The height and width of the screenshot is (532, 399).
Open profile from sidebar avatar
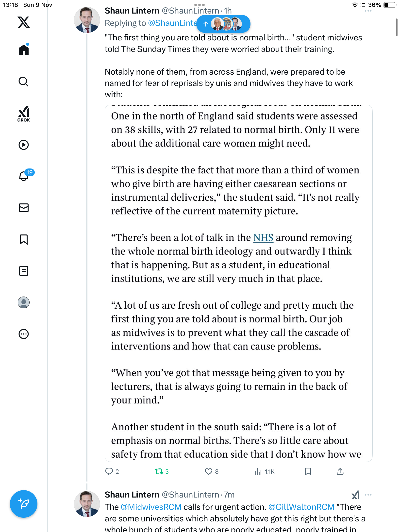(24, 302)
